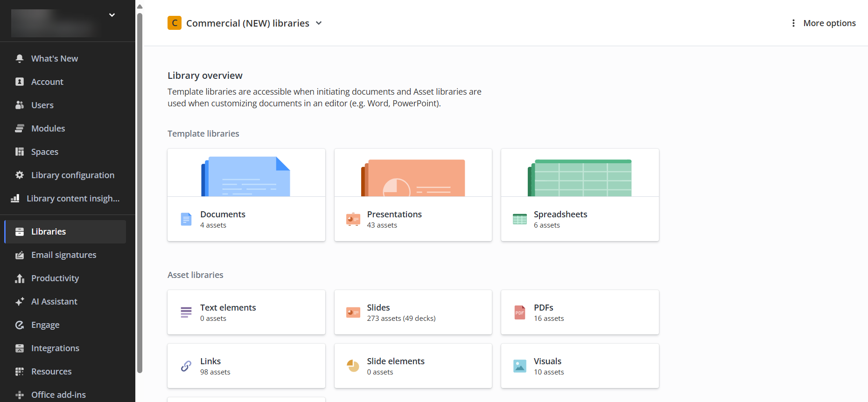
Task: Click the Documents blue page thumbnail
Action: (245, 176)
